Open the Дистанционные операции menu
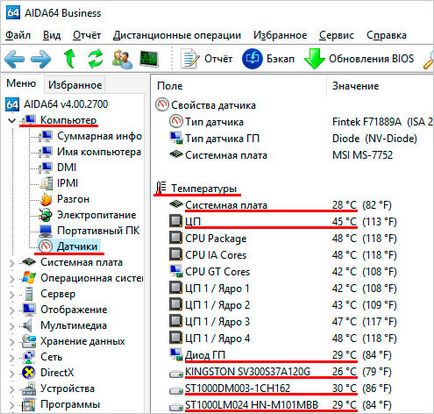This screenshot has width=434, height=414. coord(177,35)
